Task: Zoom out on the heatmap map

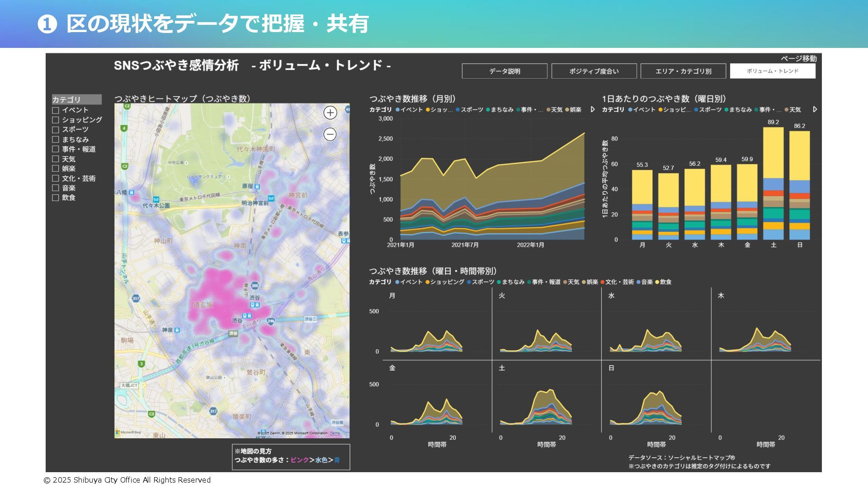Action: click(x=330, y=134)
